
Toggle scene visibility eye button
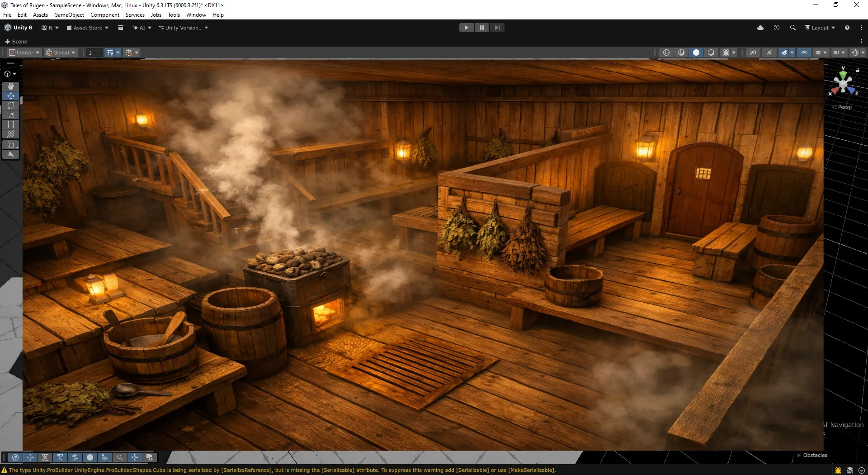[804, 52]
